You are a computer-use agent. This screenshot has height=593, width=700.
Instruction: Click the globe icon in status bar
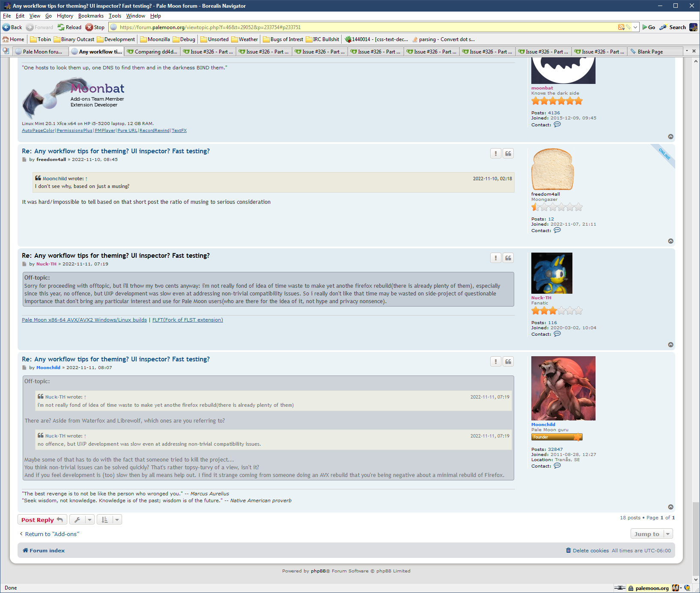click(687, 588)
